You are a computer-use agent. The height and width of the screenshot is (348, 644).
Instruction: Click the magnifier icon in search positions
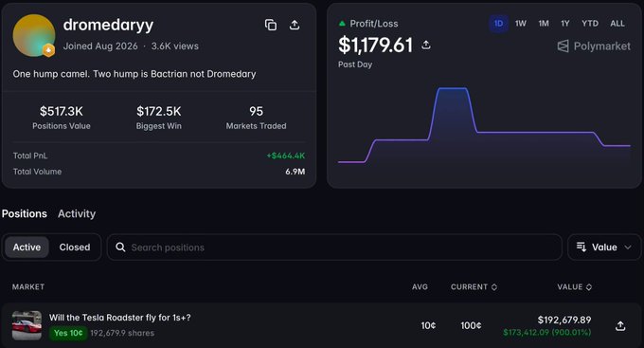(120, 247)
